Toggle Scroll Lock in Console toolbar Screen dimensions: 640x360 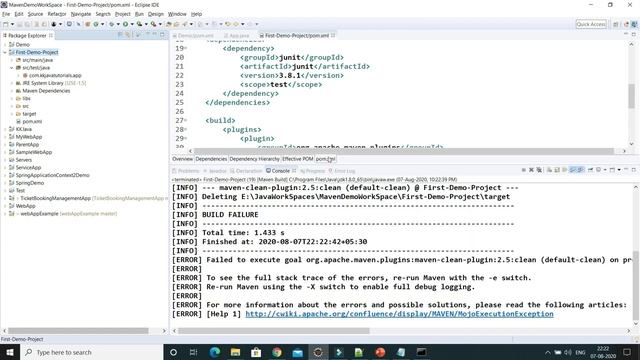tap(557, 170)
